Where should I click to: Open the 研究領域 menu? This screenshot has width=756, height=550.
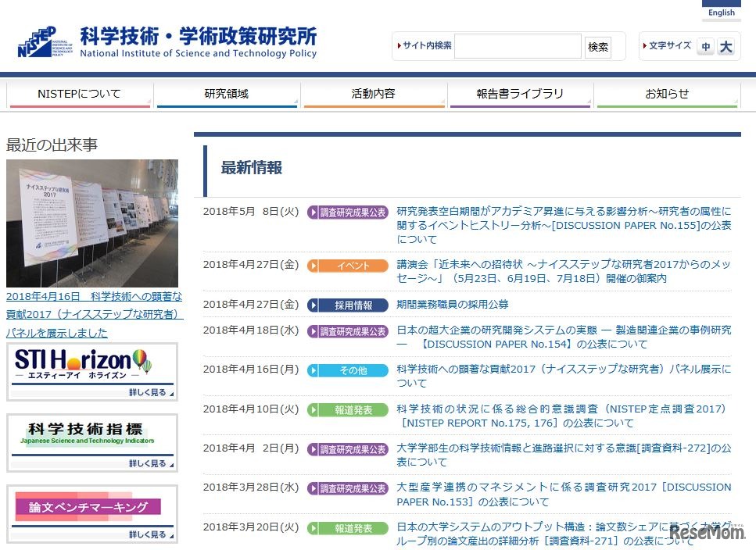coord(227,95)
